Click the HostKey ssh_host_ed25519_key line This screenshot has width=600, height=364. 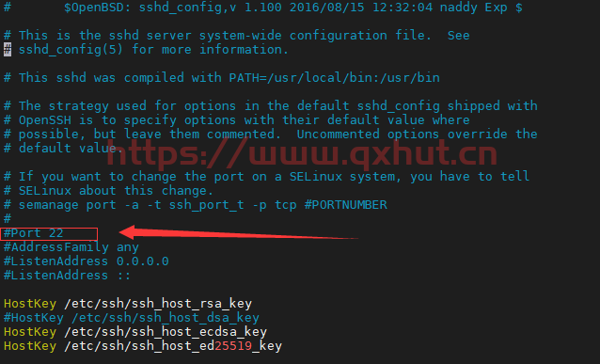click(143, 346)
